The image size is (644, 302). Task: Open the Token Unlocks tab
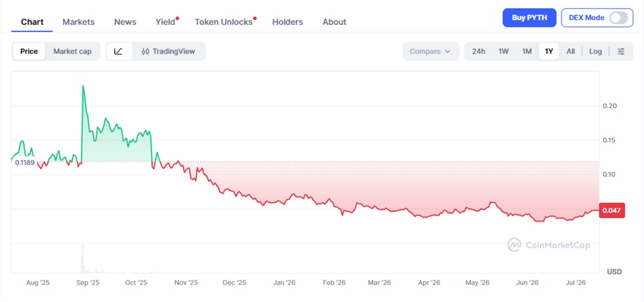[224, 21]
